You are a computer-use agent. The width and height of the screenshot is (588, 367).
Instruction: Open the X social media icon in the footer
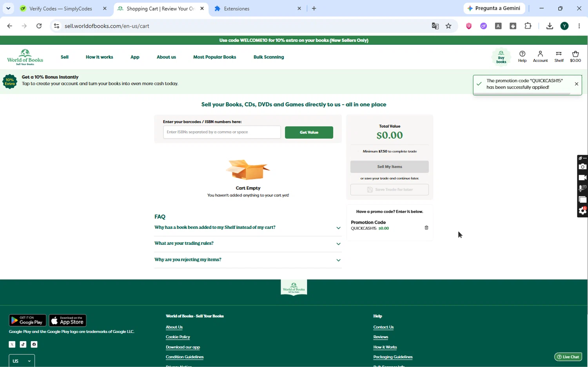[x=12, y=344]
